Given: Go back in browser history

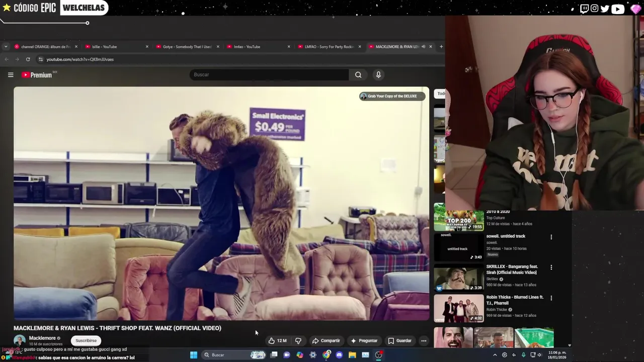Looking at the screenshot, I should (x=7, y=59).
